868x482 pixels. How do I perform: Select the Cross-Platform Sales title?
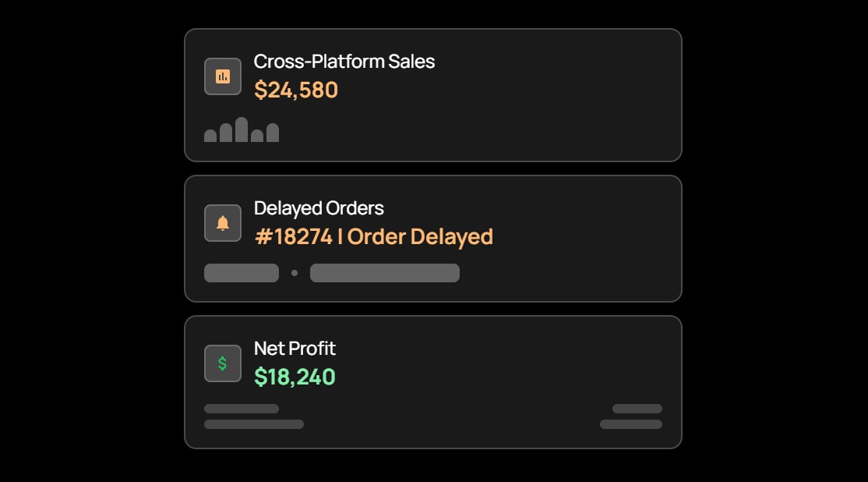click(x=344, y=62)
